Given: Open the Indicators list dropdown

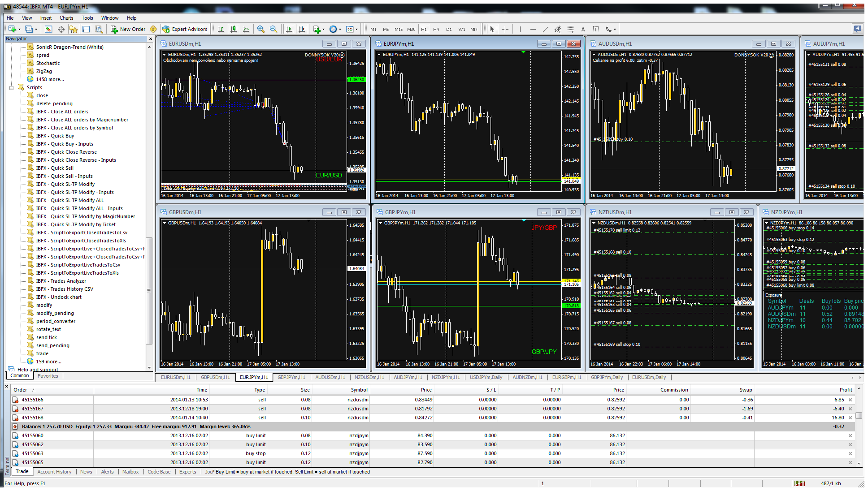Looking at the screenshot, I should [x=323, y=30].
